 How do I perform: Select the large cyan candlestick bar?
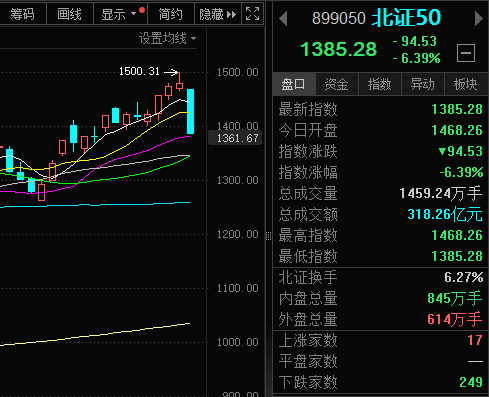[190, 111]
